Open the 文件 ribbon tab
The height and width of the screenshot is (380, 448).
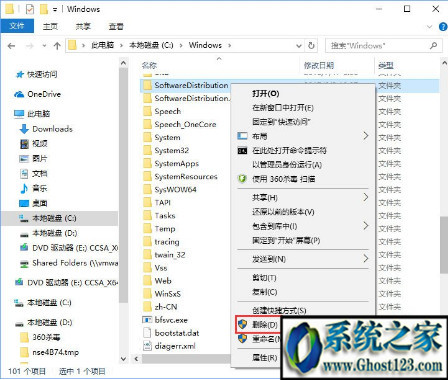tap(17, 26)
